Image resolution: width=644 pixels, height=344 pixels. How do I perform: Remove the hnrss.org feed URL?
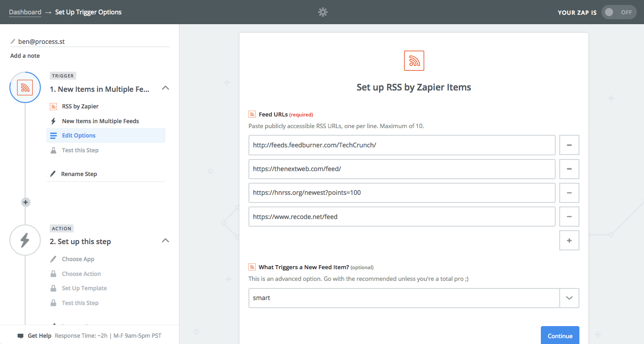tap(569, 193)
